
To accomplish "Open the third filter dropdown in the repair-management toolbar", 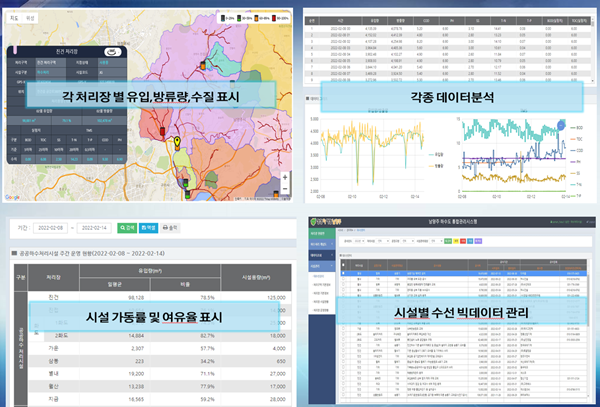I will click(408, 241).
